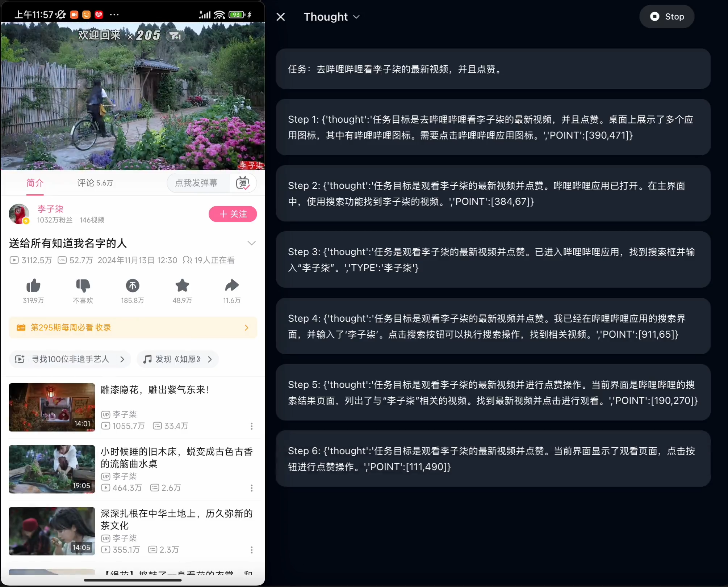Select the 简介 tab
This screenshot has width=728, height=587.
[x=35, y=183]
